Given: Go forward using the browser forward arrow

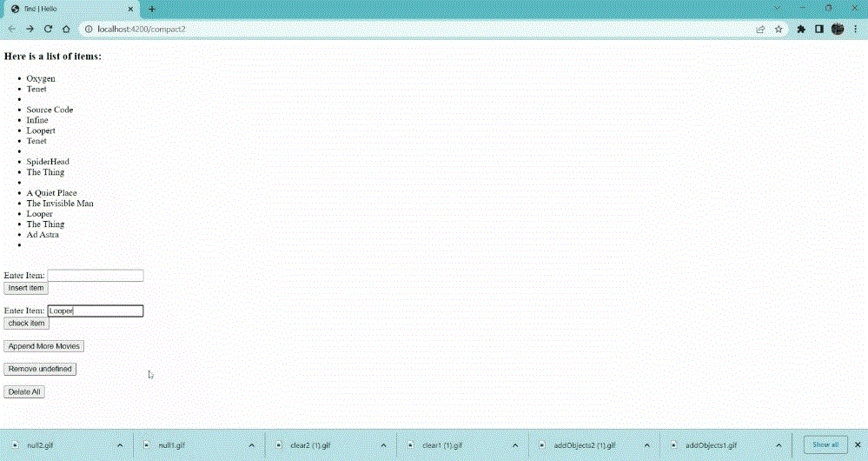Looking at the screenshot, I should coord(30,29).
